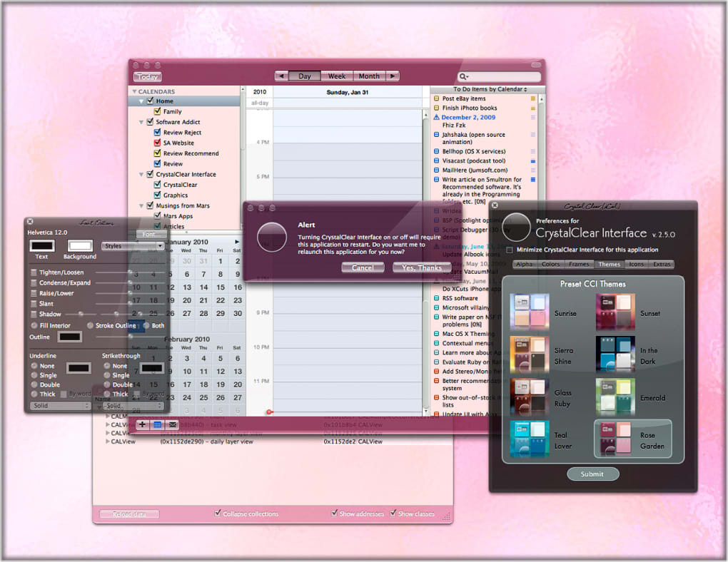The height and width of the screenshot is (562, 728).
Task: Select the Sunrise theme thumbnail
Action: pyautogui.click(x=529, y=313)
